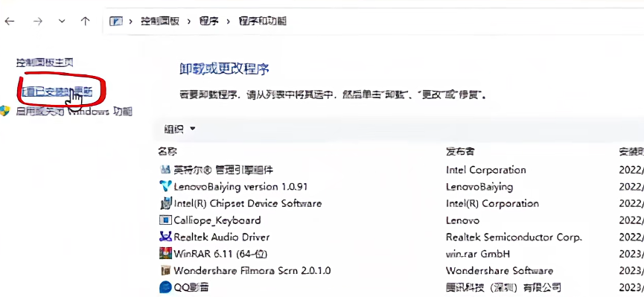Click the Control Panel icon in address bar
Viewport: 644px width, 297px height.
point(116,22)
